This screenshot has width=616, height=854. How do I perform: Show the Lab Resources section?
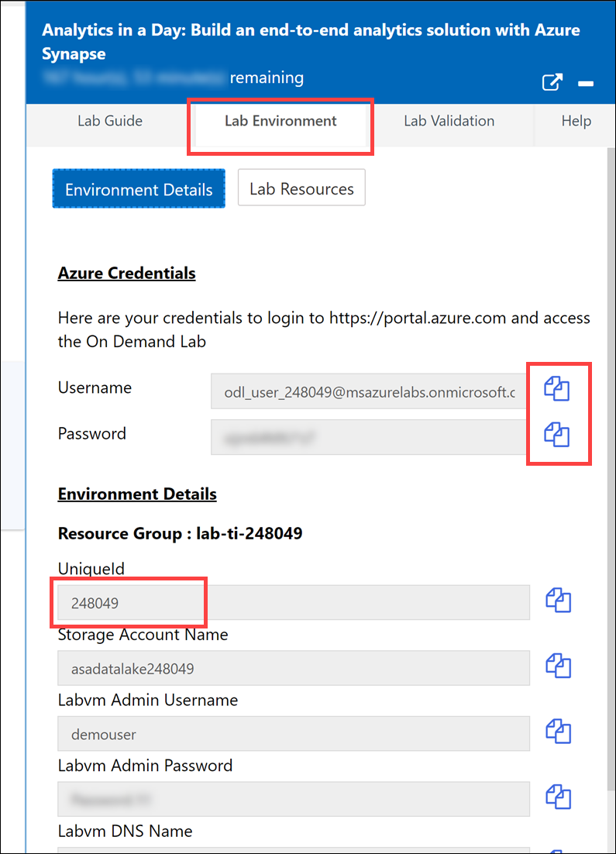tap(301, 188)
